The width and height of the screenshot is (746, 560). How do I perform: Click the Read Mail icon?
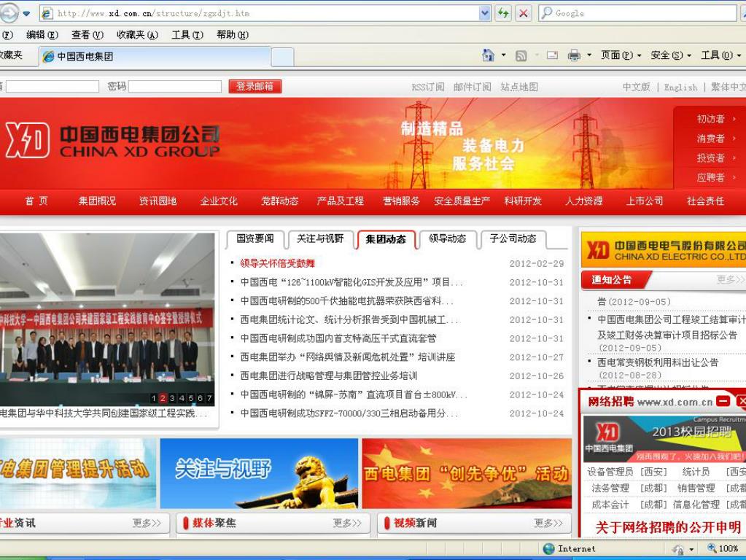click(x=552, y=55)
